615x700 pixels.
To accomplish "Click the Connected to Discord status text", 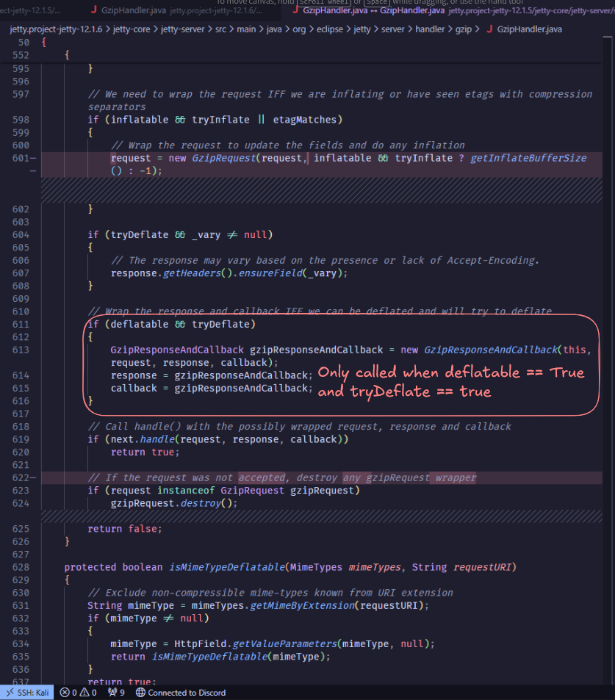I will coord(187,692).
